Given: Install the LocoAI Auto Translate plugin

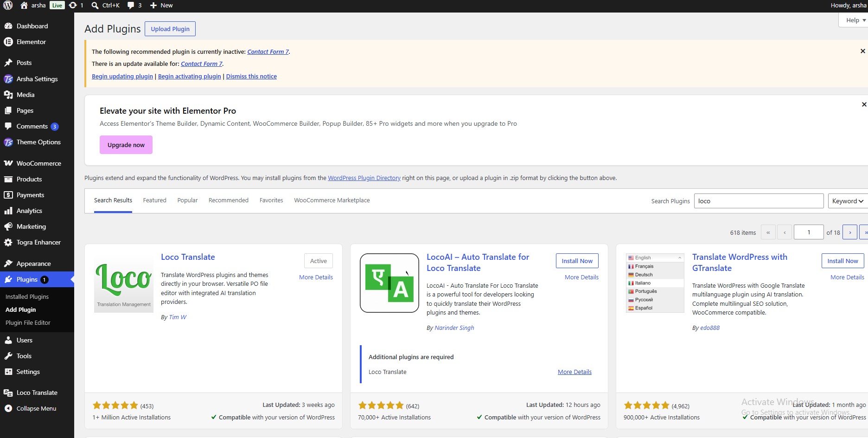Looking at the screenshot, I should [x=577, y=261].
